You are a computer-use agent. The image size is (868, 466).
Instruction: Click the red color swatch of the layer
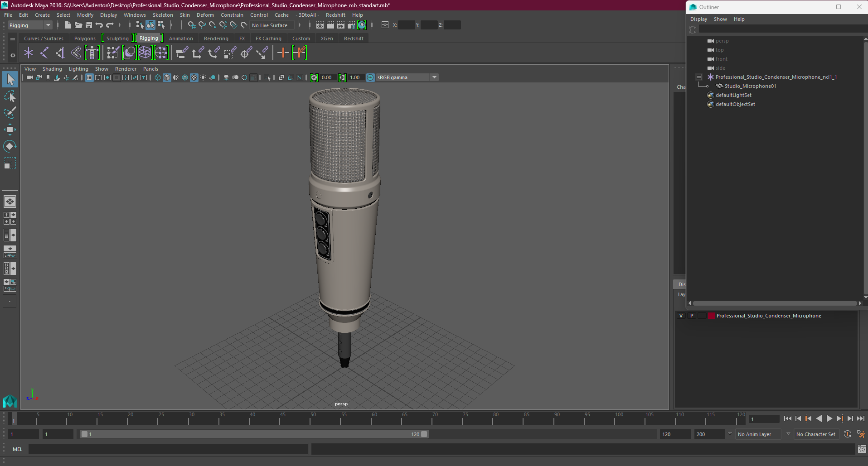pyautogui.click(x=712, y=316)
